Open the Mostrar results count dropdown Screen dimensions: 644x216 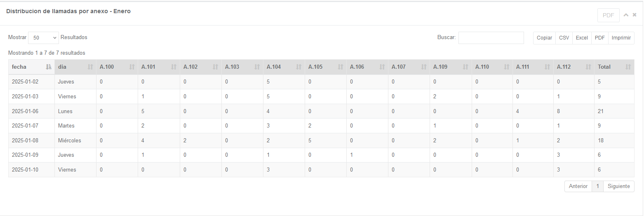43,37
